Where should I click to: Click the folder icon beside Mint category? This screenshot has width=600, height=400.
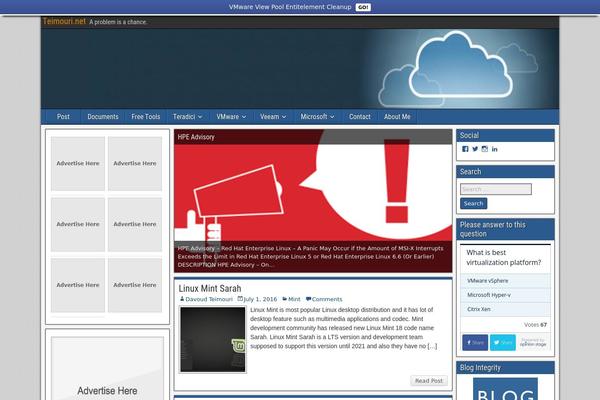click(x=285, y=299)
